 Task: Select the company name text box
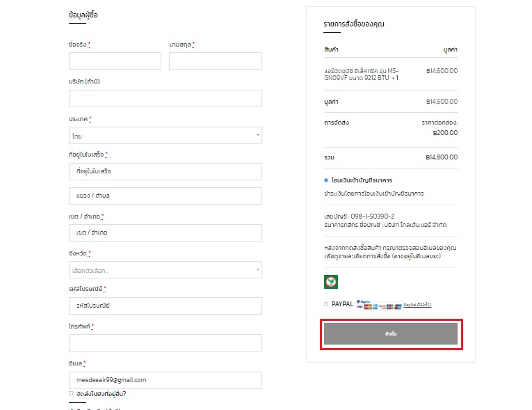(166, 98)
